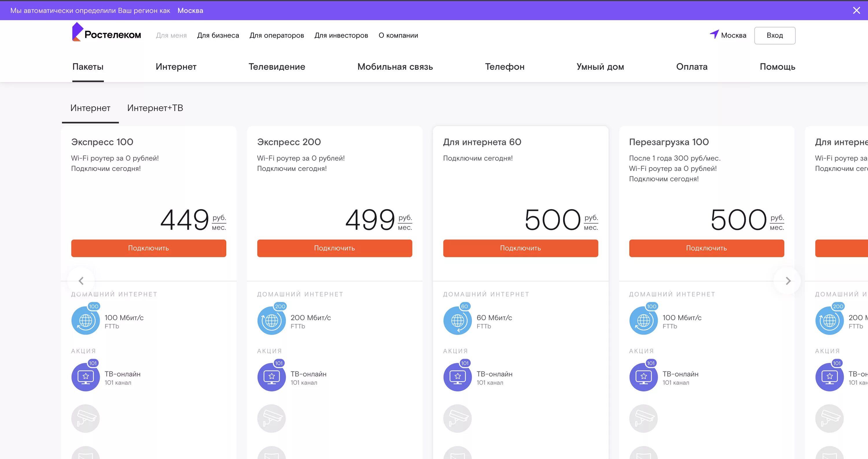Open the Оплата section
The image size is (868, 459).
(692, 67)
